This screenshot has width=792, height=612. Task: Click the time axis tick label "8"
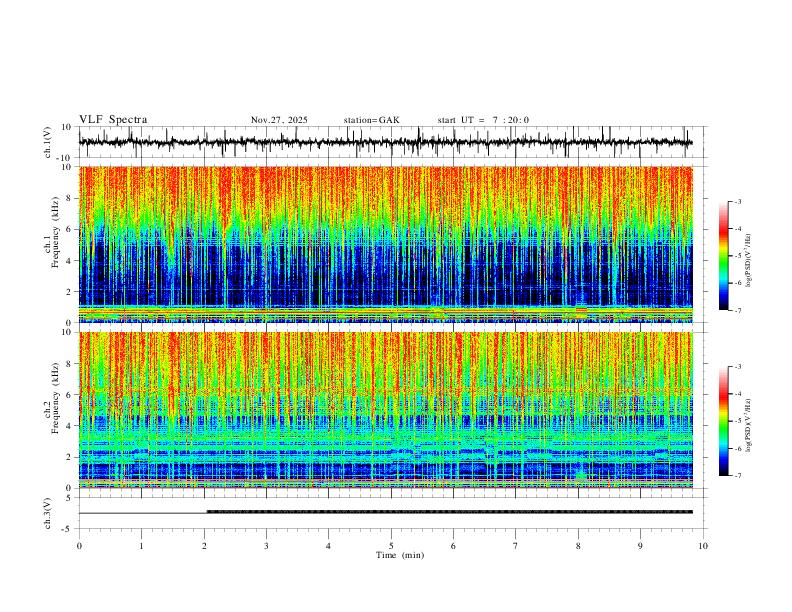tap(578, 546)
